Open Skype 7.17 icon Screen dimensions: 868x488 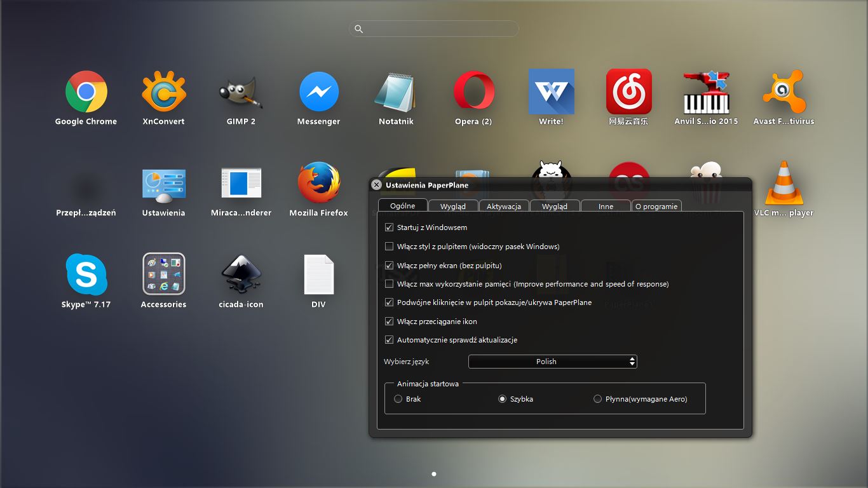[x=86, y=274]
